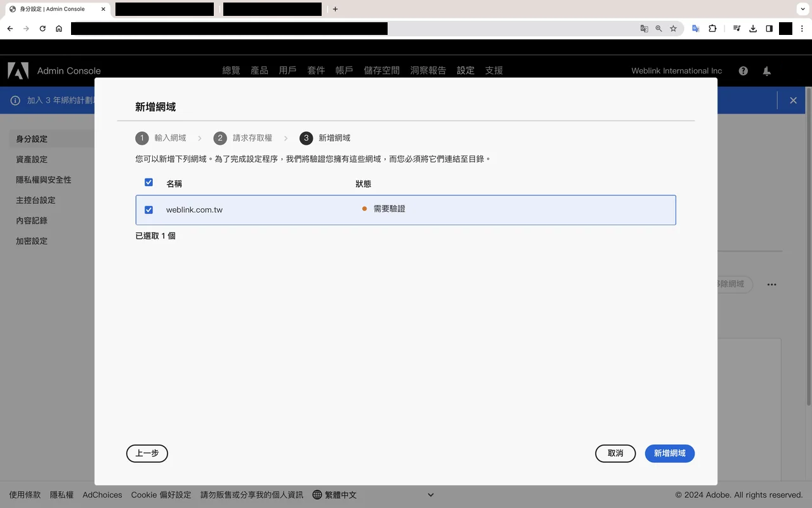Viewport: 812px width, 508px height.
Task: Open the 用戶 nav tab
Action: [x=287, y=70]
